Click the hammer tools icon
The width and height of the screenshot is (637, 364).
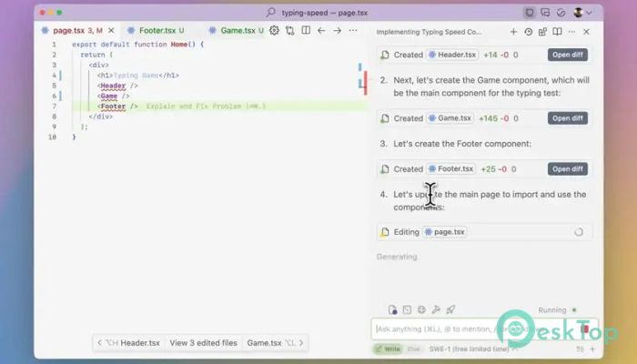tap(436, 310)
